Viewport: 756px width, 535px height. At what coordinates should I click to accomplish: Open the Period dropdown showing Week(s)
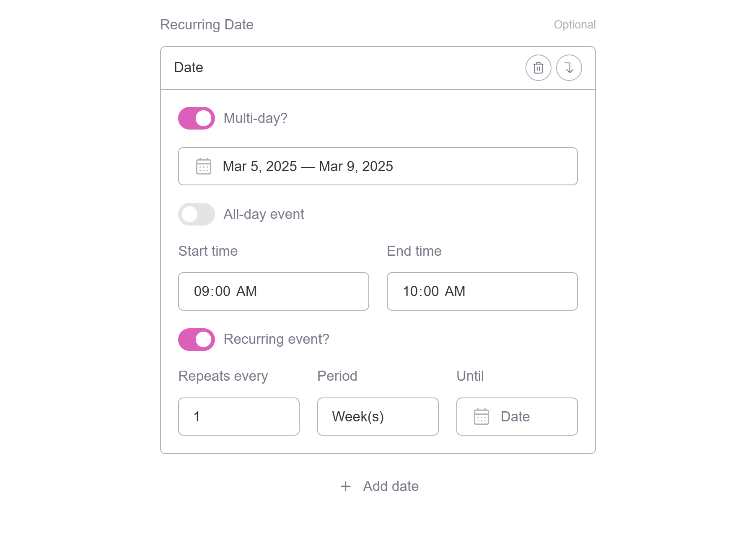[x=377, y=416]
